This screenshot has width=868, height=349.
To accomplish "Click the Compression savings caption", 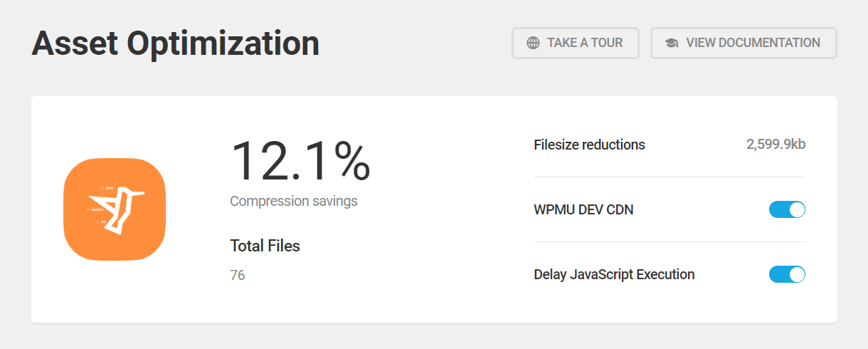I will (294, 201).
